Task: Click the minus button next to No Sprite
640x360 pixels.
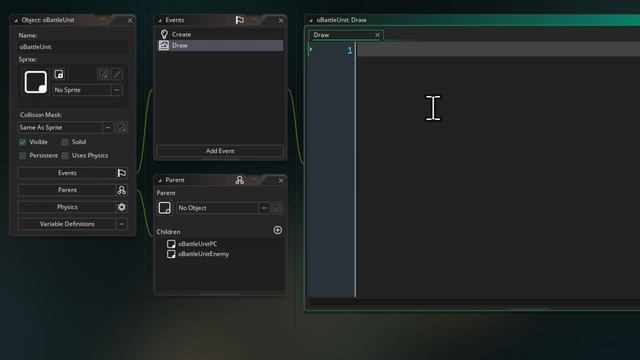Action: (x=117, y=90)
